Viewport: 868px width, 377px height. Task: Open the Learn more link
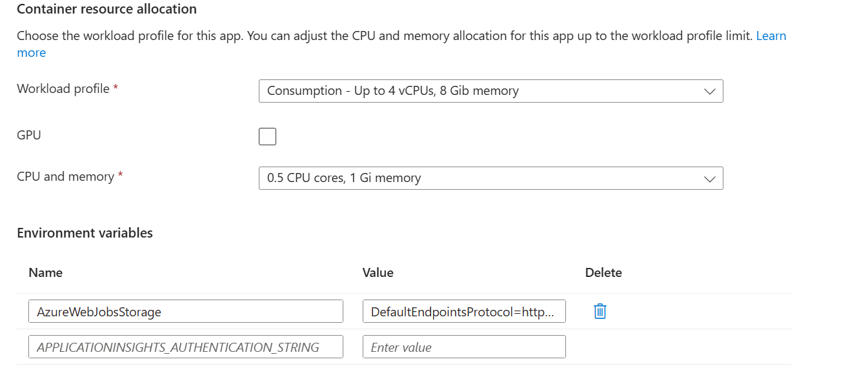(x=771, y=36)
